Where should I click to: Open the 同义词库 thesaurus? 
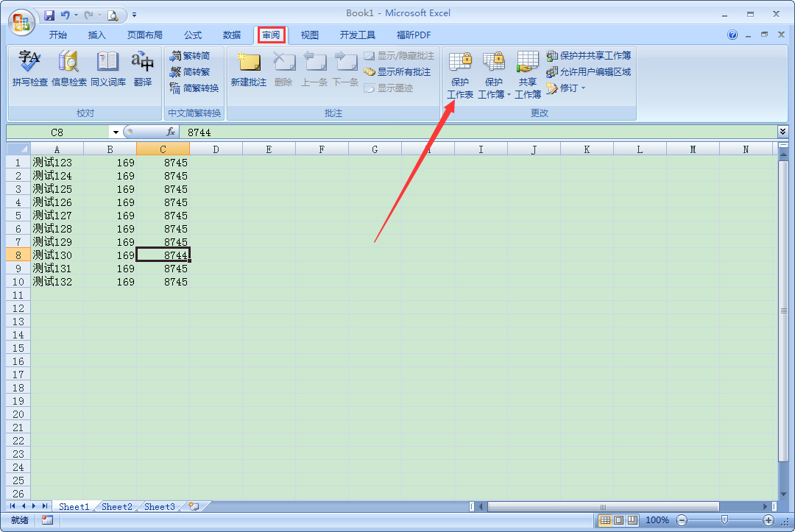pyautogui.click(x=107, y=70)
